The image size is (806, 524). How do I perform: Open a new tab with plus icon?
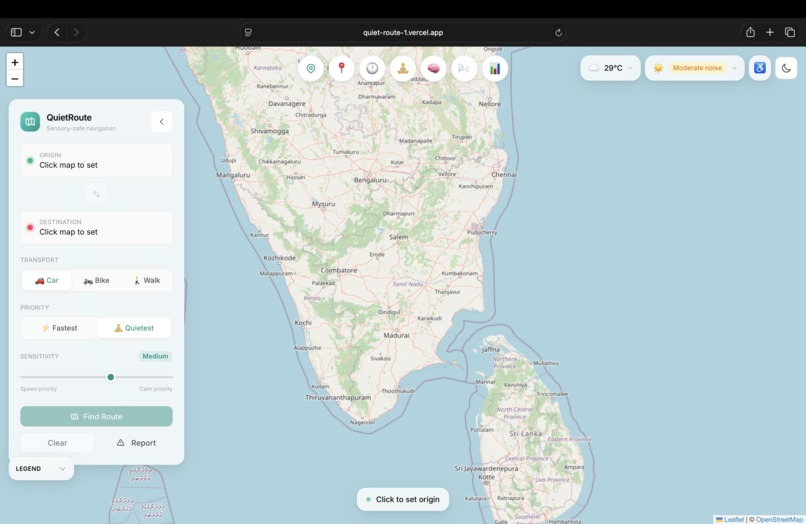(x=770, y=32)
